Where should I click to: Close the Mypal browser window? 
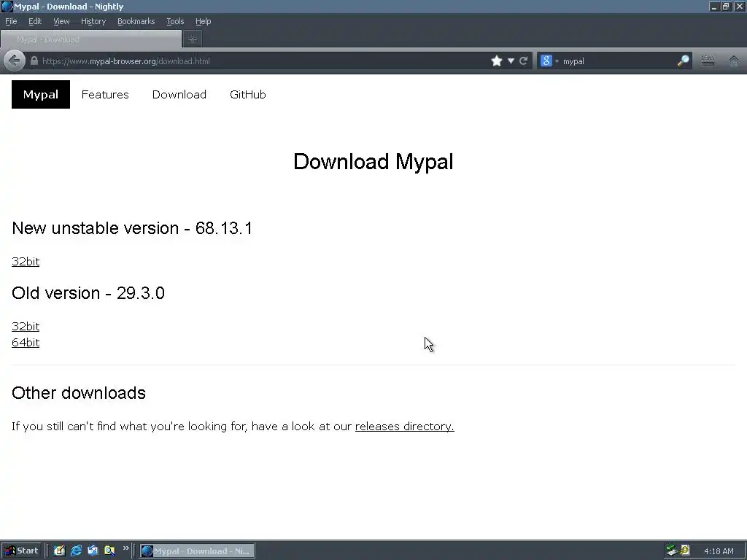pos(739,6)
